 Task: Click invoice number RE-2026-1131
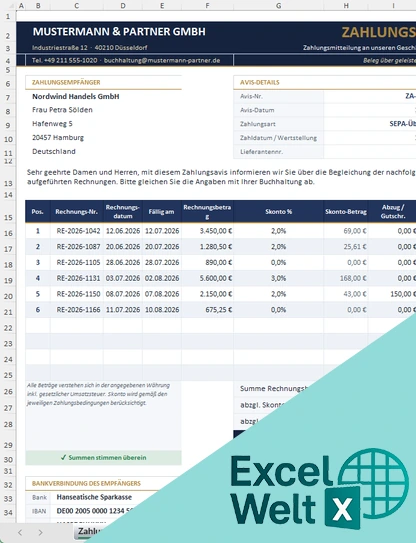78,278
